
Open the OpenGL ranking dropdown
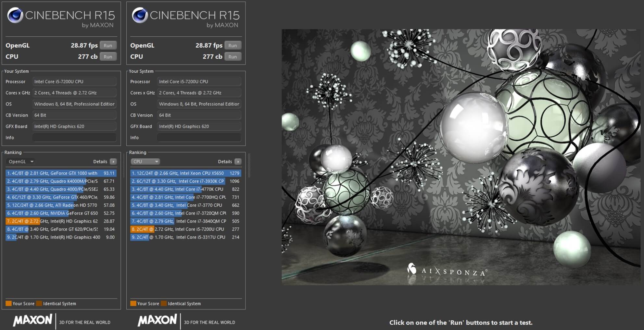pyautogui.click(x=21, y=162)
